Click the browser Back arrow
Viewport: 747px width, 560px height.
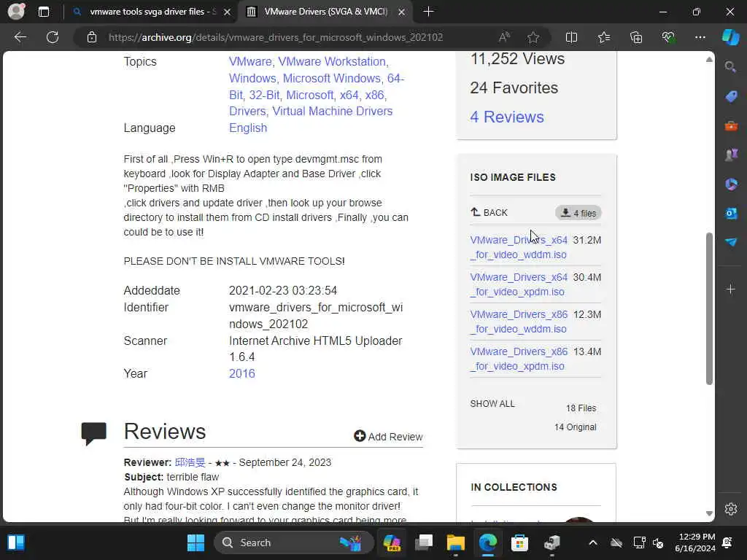(20, 37)
